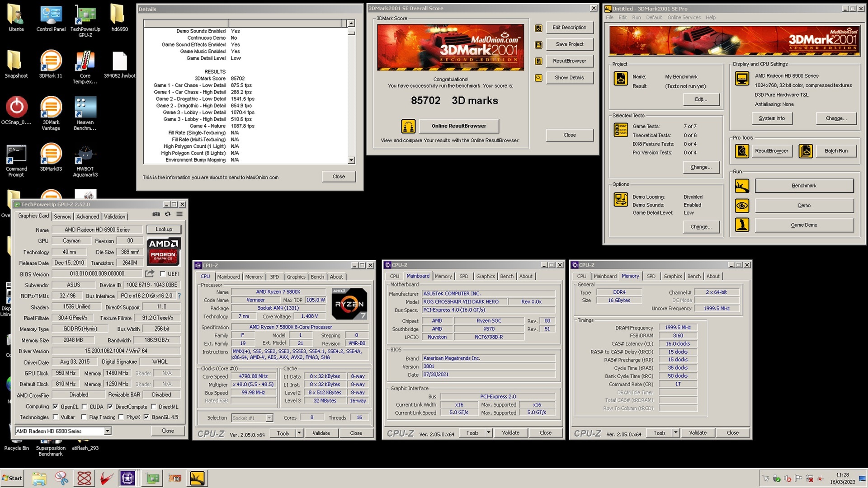Toggle the CUDA checkbox in GPU-Z
The width and height of the screenshot is (868, 488).
click(x=85, y=407)
